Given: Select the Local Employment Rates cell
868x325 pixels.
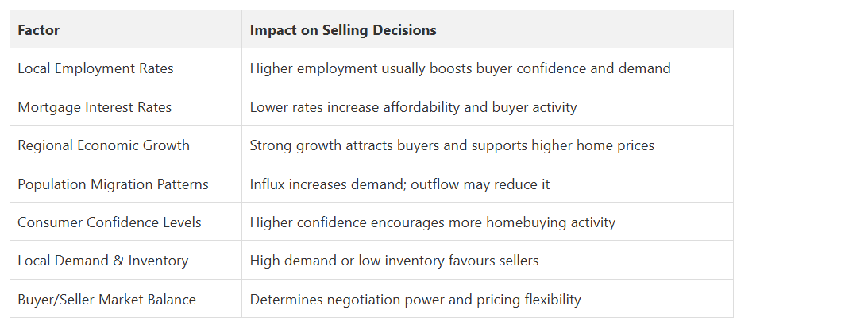Looking at the screenshot, I should pyautogui.click(x=125, y=68).
